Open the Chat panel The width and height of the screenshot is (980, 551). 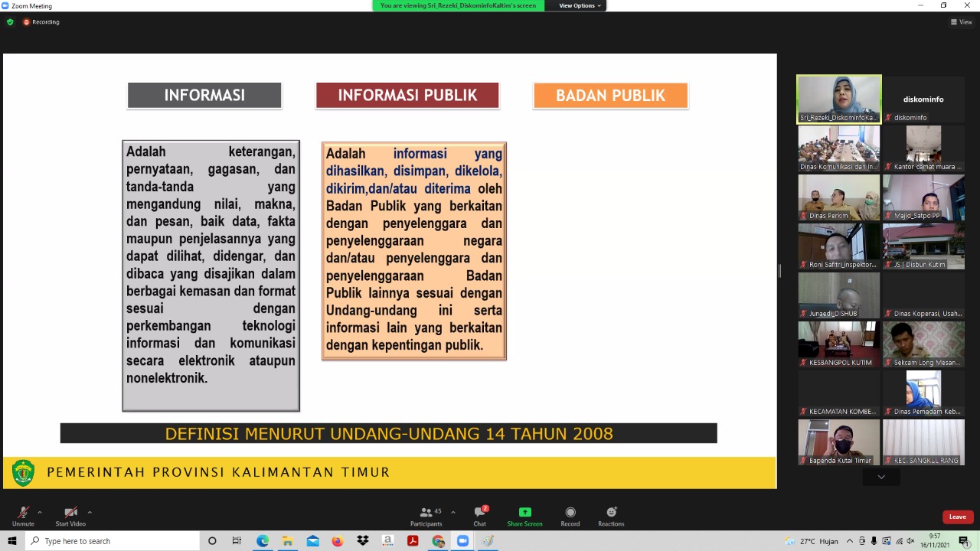pyautogui.click(x=479, y=515)
